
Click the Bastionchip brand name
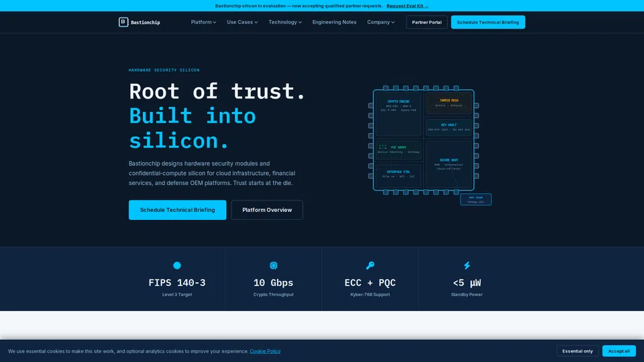pos(146,23)
